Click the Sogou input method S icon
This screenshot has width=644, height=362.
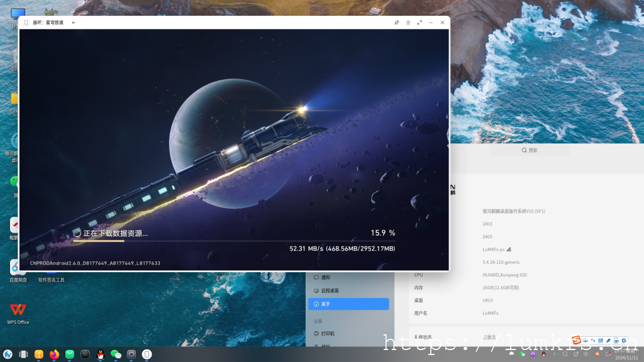pyautogui.click(x=576, y=341)
